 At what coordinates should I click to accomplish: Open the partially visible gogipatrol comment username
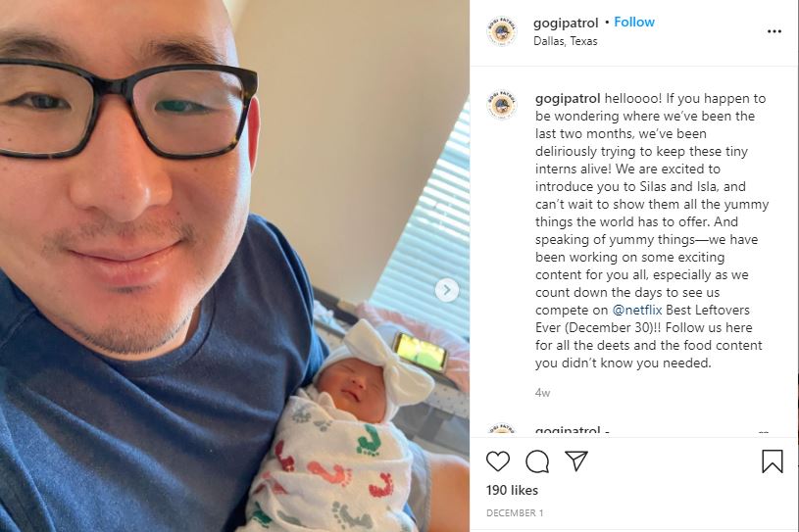point(568,430)
